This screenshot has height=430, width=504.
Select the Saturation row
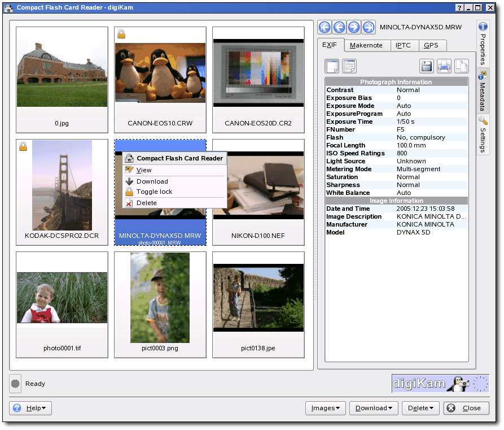[x=396, y=177]
